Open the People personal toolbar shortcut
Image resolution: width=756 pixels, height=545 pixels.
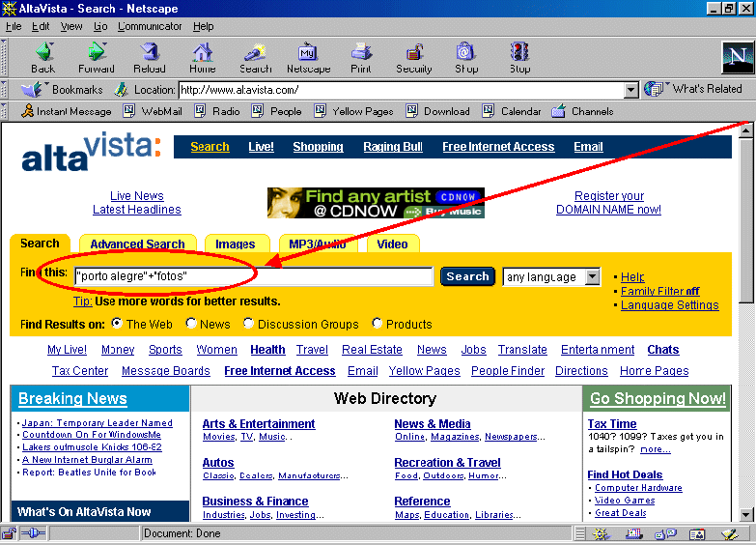(277, 111)
